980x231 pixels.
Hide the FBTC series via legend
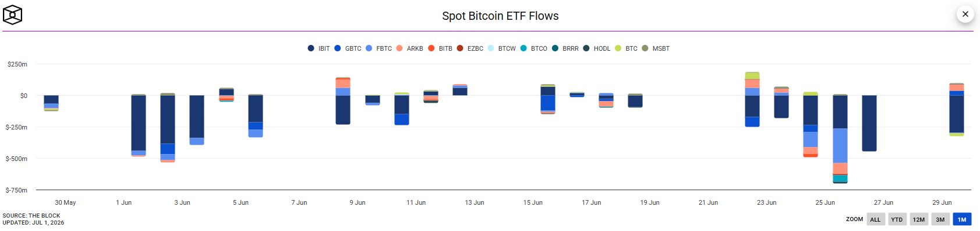click(x=378, y=48)
